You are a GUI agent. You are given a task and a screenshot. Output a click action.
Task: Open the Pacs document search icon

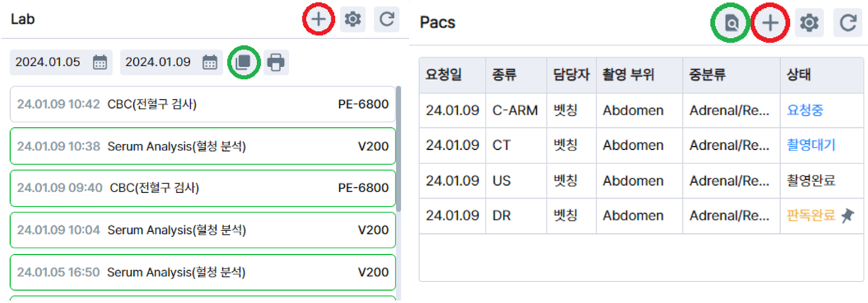732,23
